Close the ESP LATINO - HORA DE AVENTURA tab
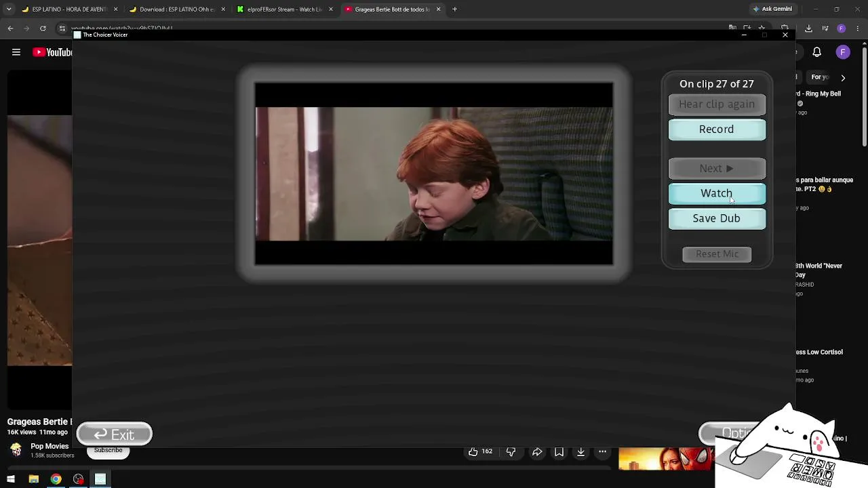Image resolution: width=868 pixels, height=488 pixels. coord(115,9)
